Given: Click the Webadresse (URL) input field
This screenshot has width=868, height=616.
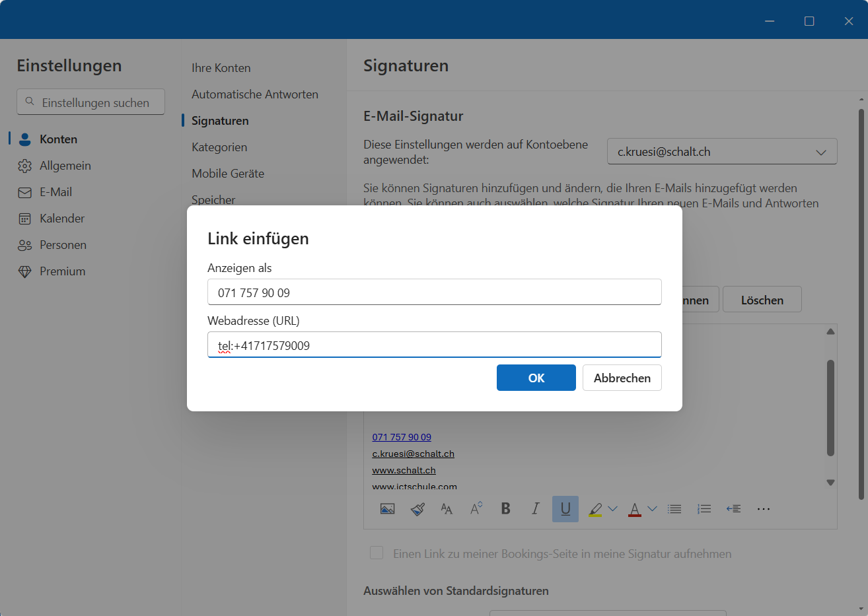Looking at the screenshot, I should tap(434, 345).
